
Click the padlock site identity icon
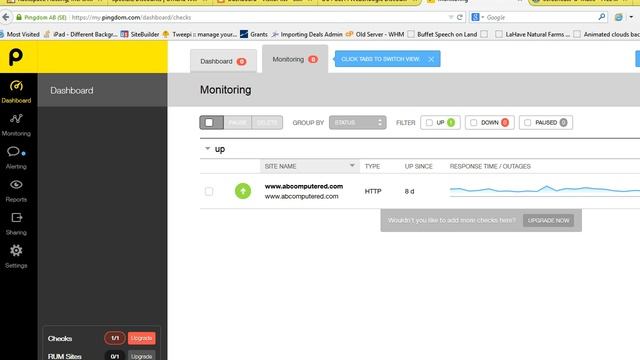[x=19, y=17]
